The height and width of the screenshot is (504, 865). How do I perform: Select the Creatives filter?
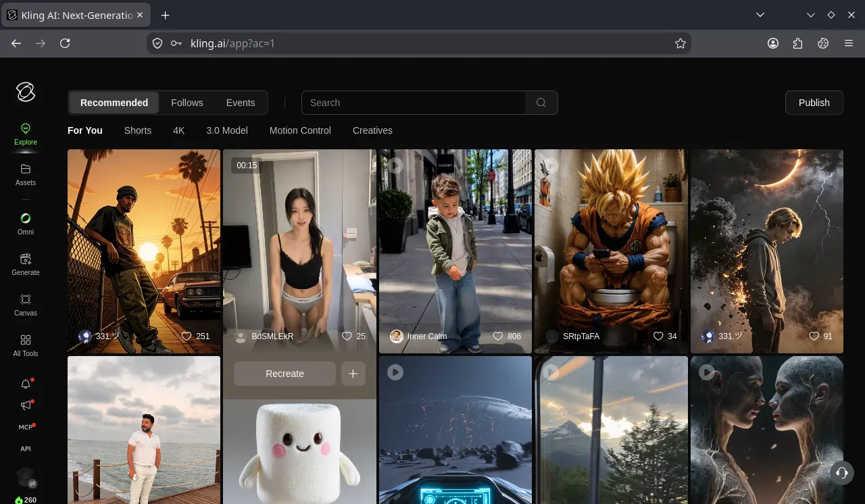(x=372, y=130)
